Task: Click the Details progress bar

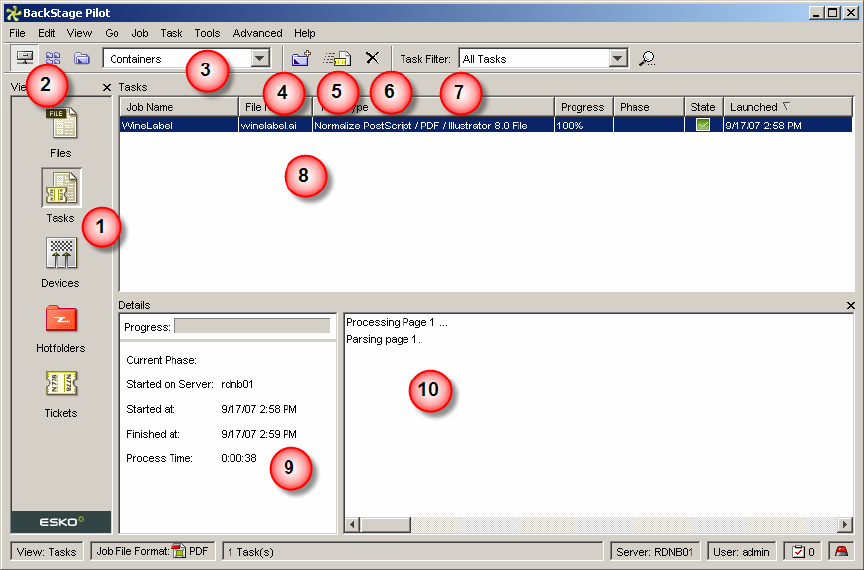Action: pos(252,326)
